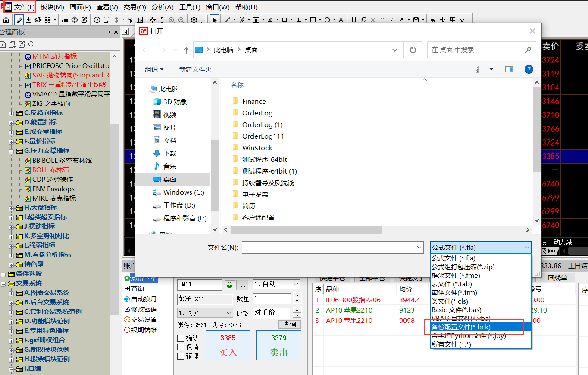Click the 新建文件夹 button

coord(195,69)
